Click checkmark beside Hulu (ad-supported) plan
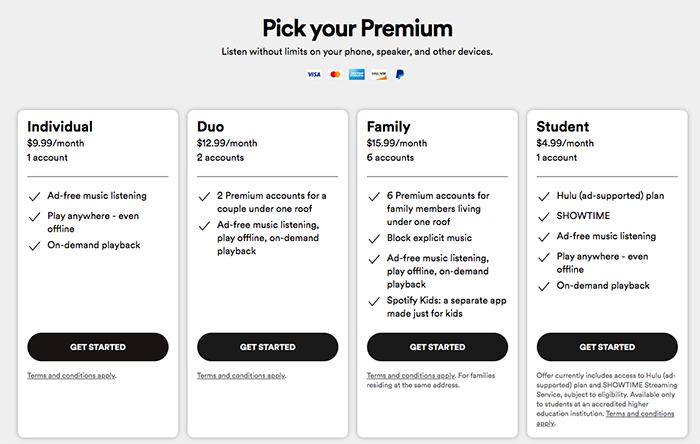Viewport: 700px width, 444px height. click(x=543, y=196)
